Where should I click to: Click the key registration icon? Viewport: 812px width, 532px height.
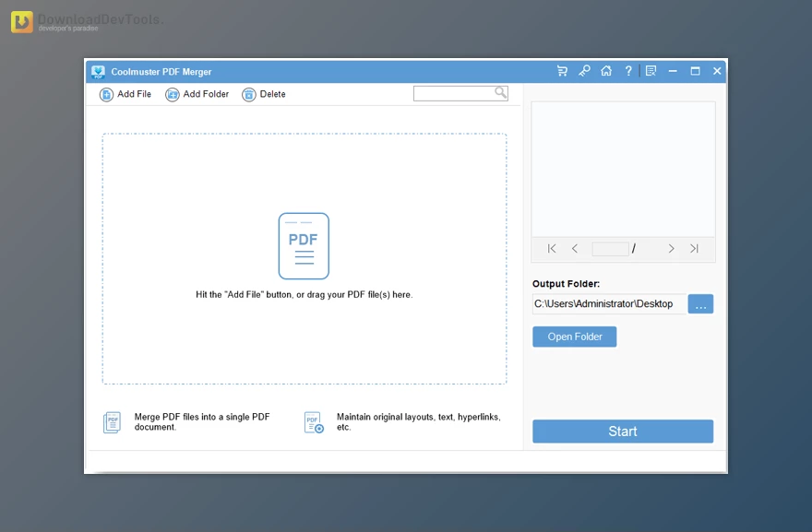tap(584, 70)
